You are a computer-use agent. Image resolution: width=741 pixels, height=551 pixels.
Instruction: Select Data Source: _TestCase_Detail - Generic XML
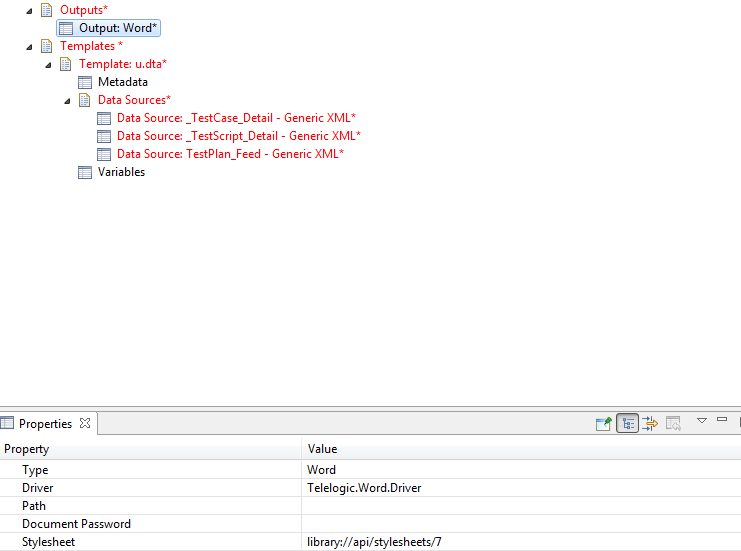tap(236, 118)
